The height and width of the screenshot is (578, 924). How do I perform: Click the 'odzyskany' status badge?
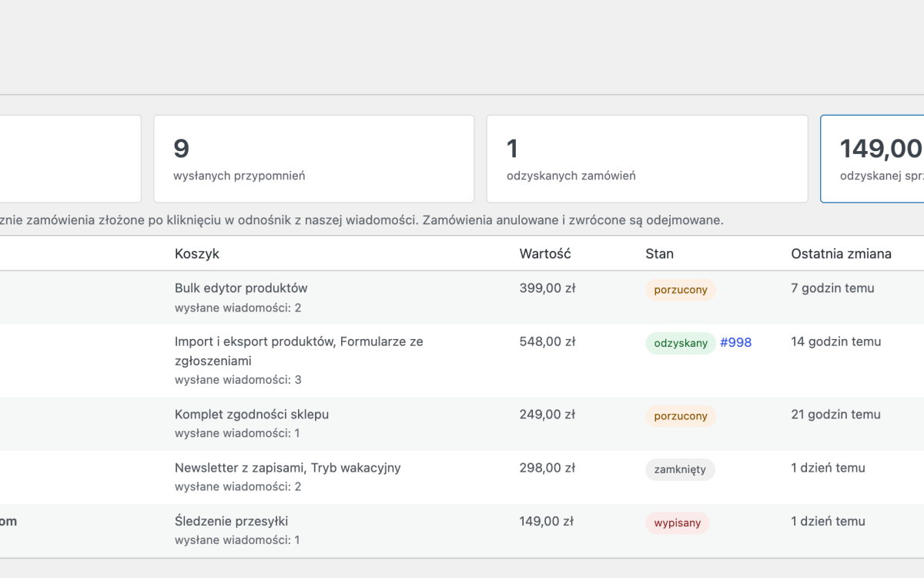click(x=681, y=344)
